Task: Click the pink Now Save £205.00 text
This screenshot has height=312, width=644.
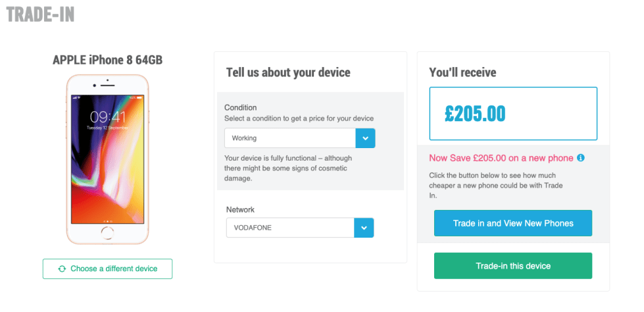Action: pyautogui.click(x=501, y=158)
